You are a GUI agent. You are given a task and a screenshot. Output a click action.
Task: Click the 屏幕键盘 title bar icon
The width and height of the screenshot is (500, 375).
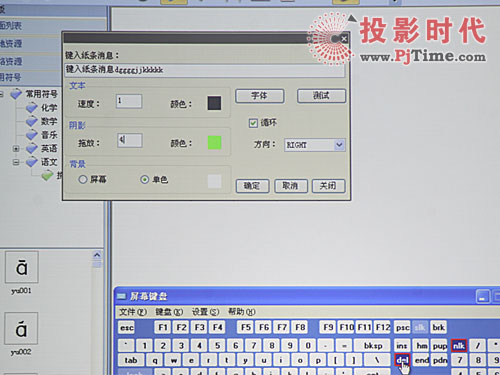point(122,296)
